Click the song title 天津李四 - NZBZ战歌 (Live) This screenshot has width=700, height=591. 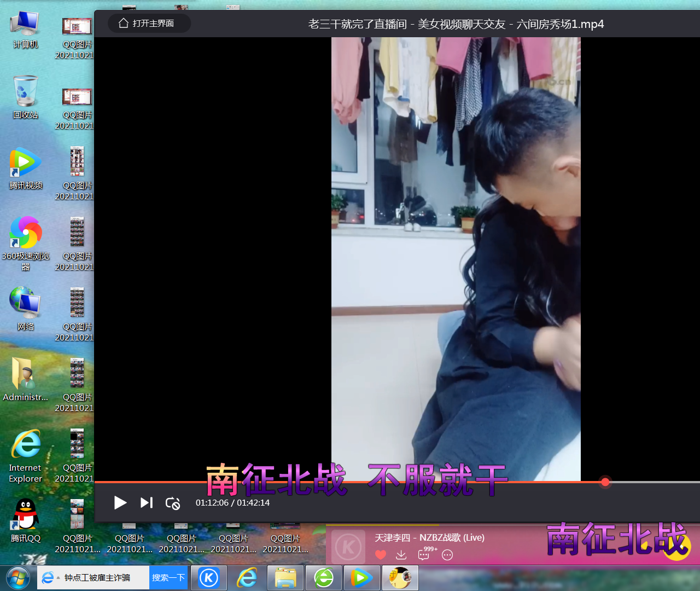430,537
